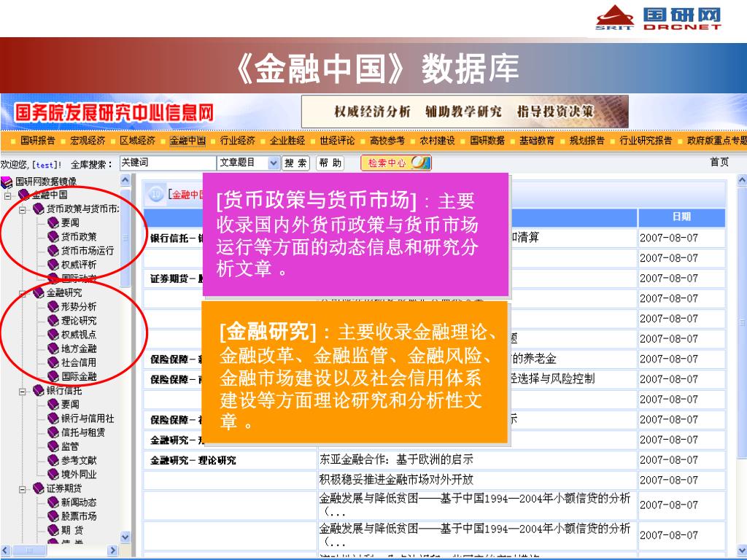The image size is (747, 560).
Task: Open the 国研数据 menu item
Action: (487, 141)
